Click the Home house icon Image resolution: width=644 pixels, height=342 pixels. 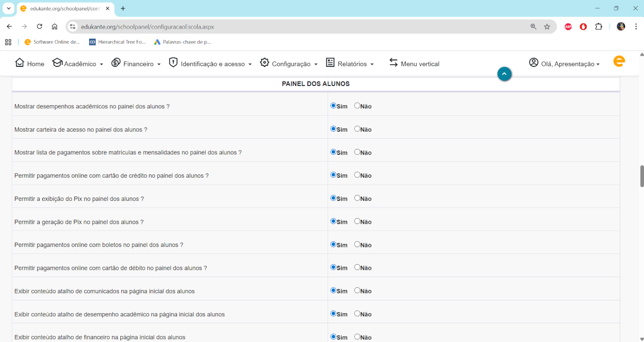pos(20,63)
